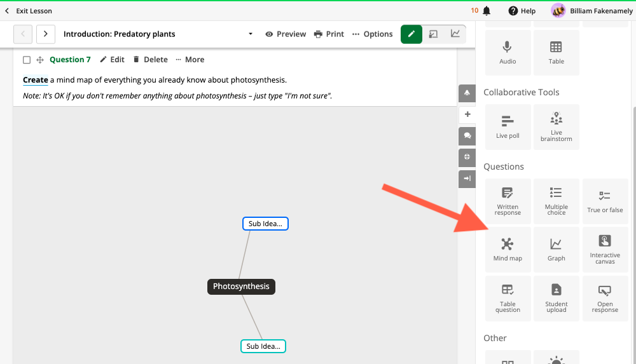
Task: Go to the previous page
Action: (x=23, y=34)
